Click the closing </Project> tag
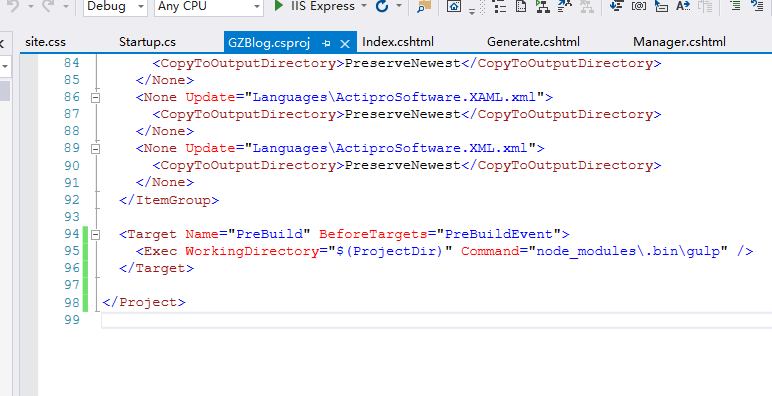The image size is (772, 396). [144, 302]
